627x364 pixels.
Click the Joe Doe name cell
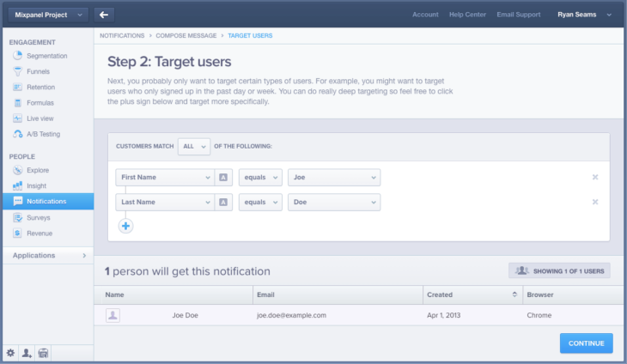click(x=186, y=315)
